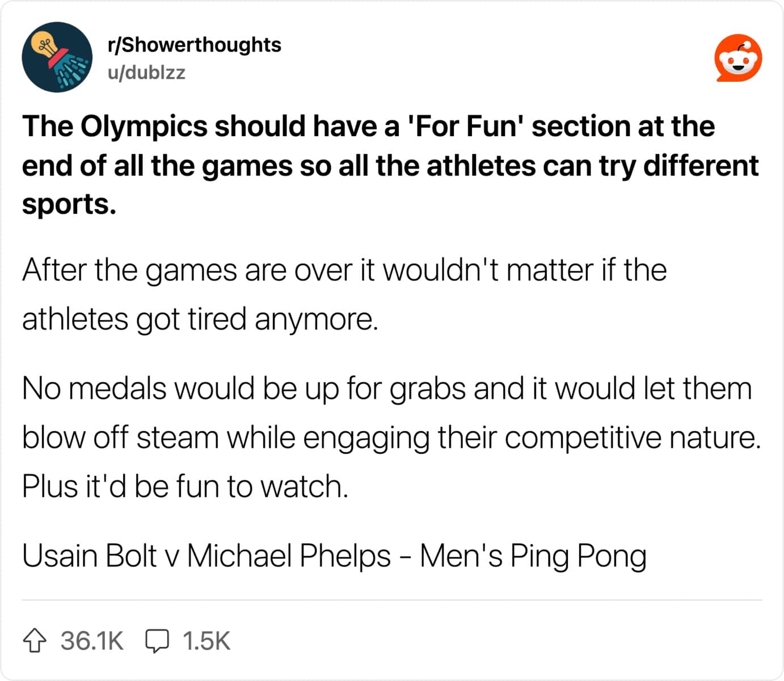The image size is (784, 681).
Task: Click the Showerthoughts shower-head avatar icon
Action: [x=57, y=57]
